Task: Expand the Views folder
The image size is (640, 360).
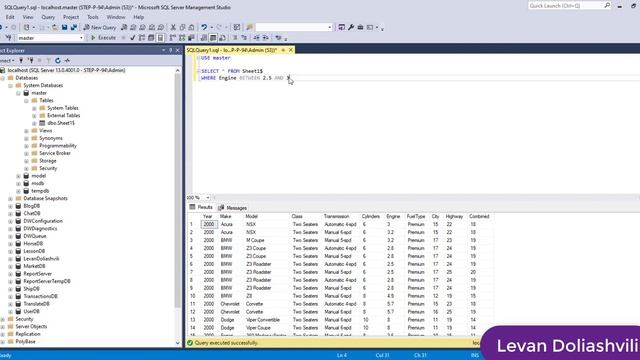Action: tap(27, 131)
